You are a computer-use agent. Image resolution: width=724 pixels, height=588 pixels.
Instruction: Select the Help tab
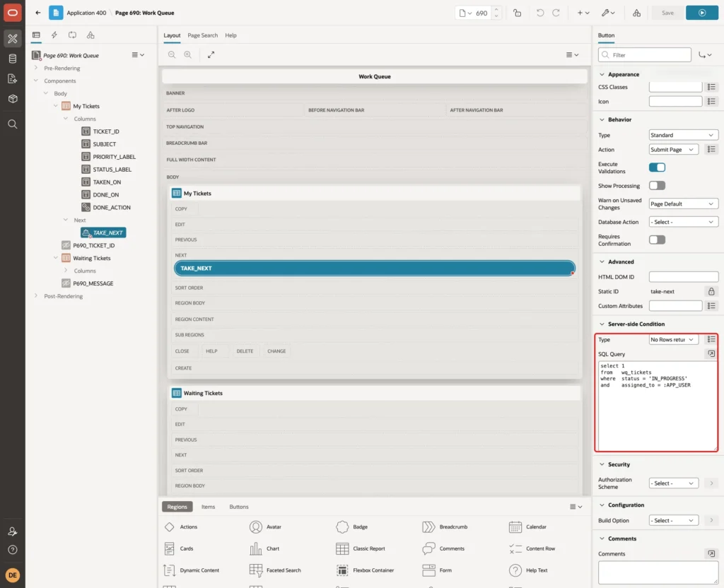click(230, 35)
